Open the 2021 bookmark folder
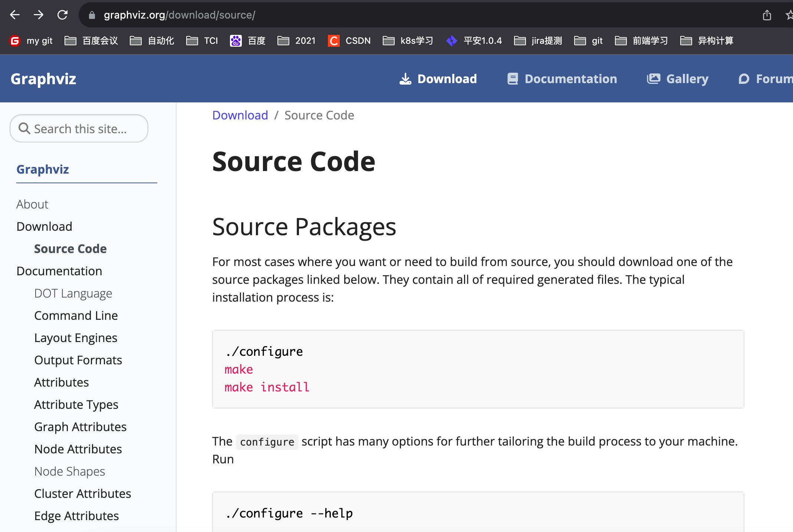This screenshot has width=793, height=532. (x=297, y=41)
